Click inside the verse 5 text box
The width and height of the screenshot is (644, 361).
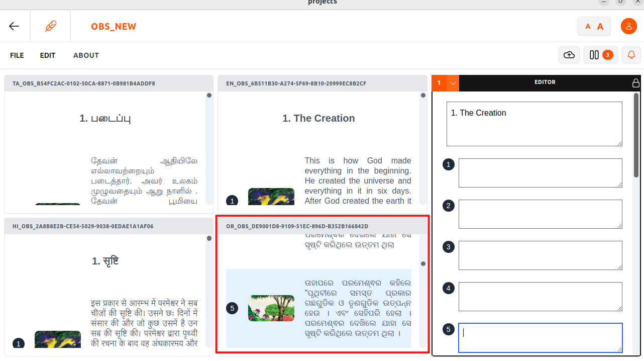pos(540,337)
